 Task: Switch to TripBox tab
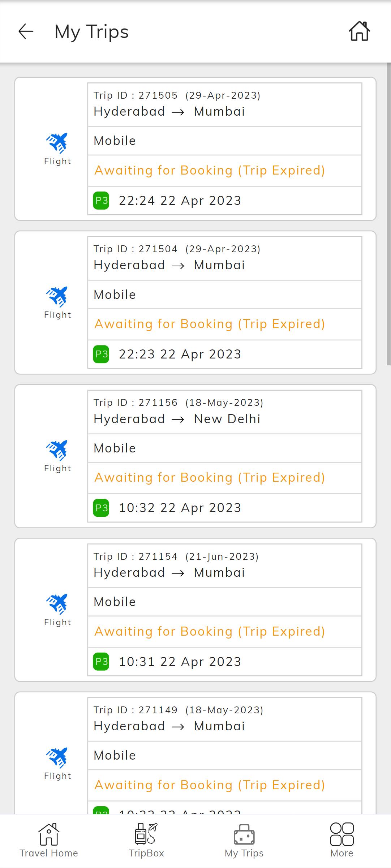(x=146, y=841)
